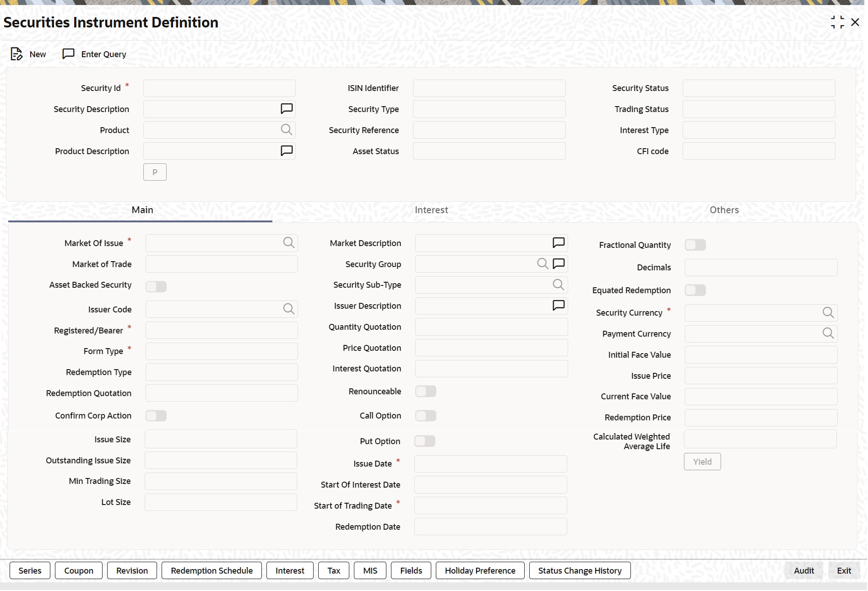Click the Yield button
This screenshot has height=591, width=868.
coord(702,462)
